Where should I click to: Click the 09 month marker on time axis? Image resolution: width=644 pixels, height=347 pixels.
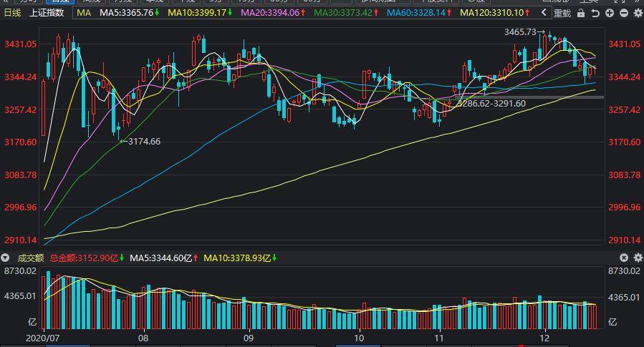(x=248, y=338)
